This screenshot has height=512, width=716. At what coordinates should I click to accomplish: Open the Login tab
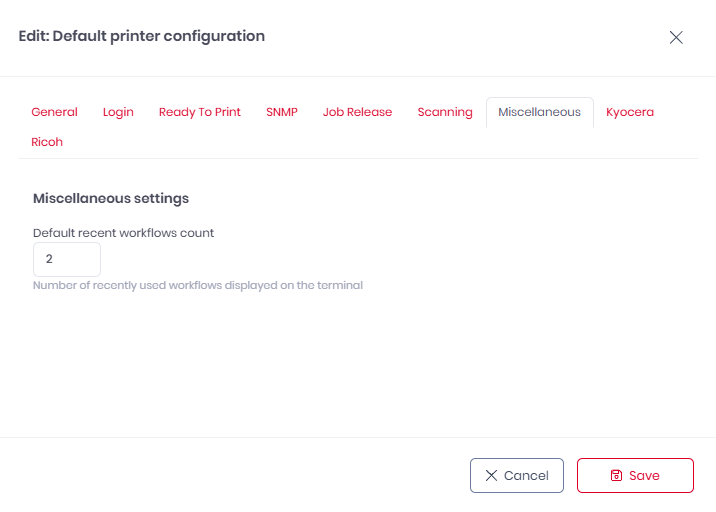pos(118,112)
